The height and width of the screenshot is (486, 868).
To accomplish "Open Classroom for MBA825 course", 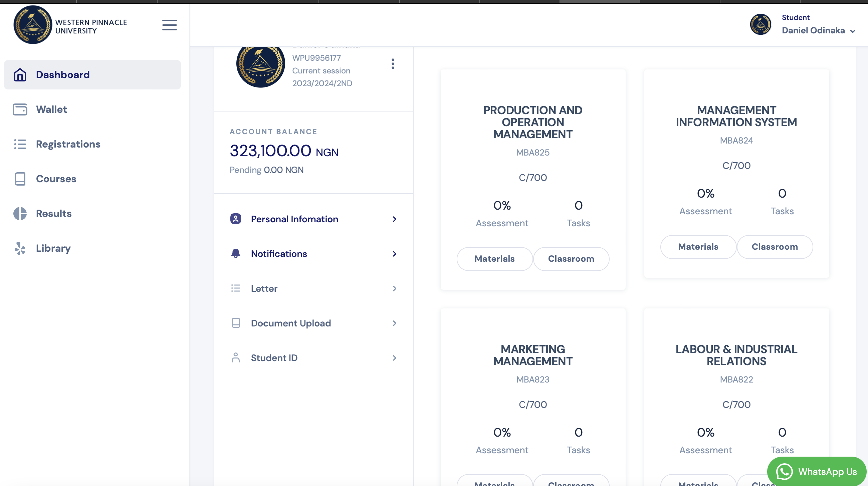I will click(571, 259).
